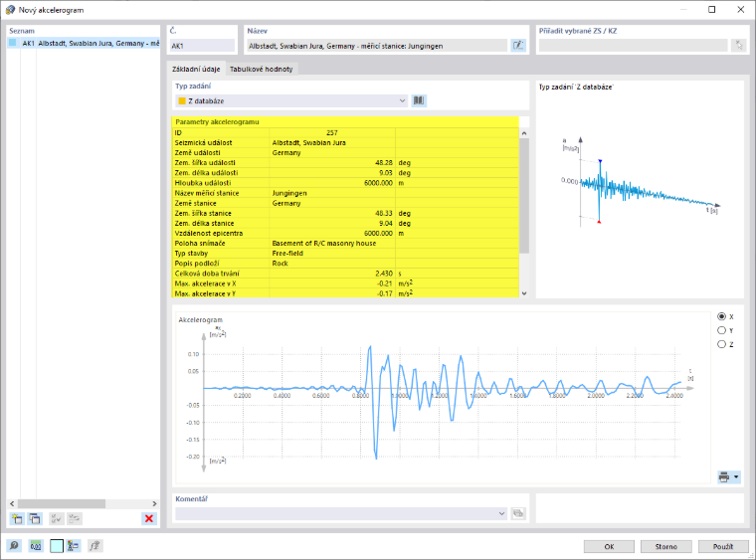This screenshot has height=560, width=756.
Task: Maximize the Nový akcelerogram window
Action: 711,10
